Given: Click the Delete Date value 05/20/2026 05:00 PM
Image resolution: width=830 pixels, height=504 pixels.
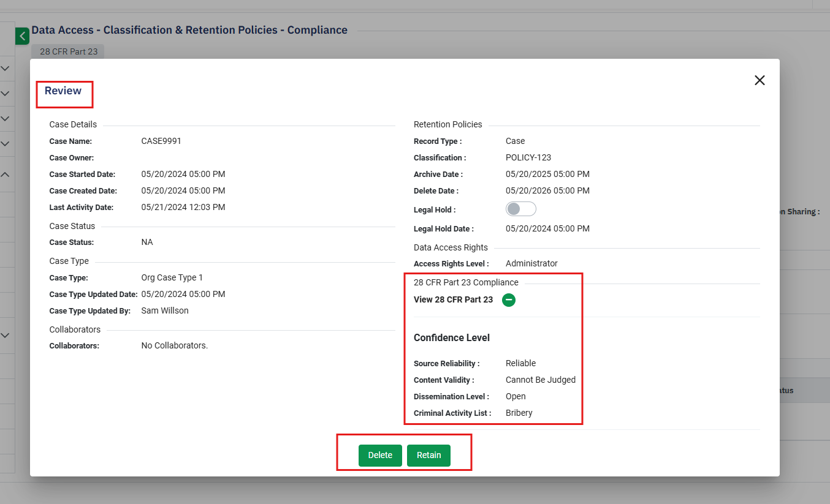Looking at the screenshot, I should pyautogui.click(x=547, y=190).
